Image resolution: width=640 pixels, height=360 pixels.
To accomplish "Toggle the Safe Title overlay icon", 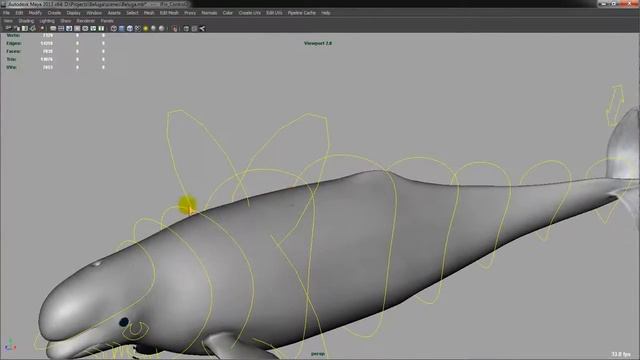I will click(101, 29).
